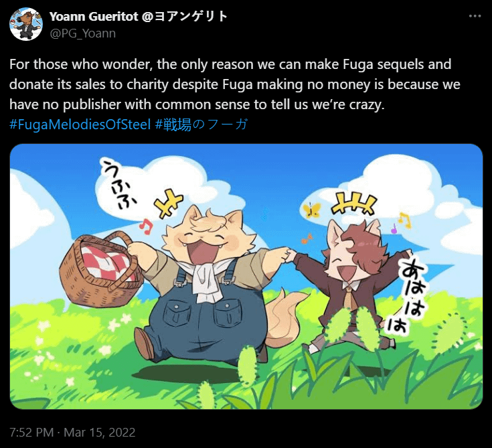Visit the @PG_Yoann handle link

pyautogui.click(x=82, y=33)
